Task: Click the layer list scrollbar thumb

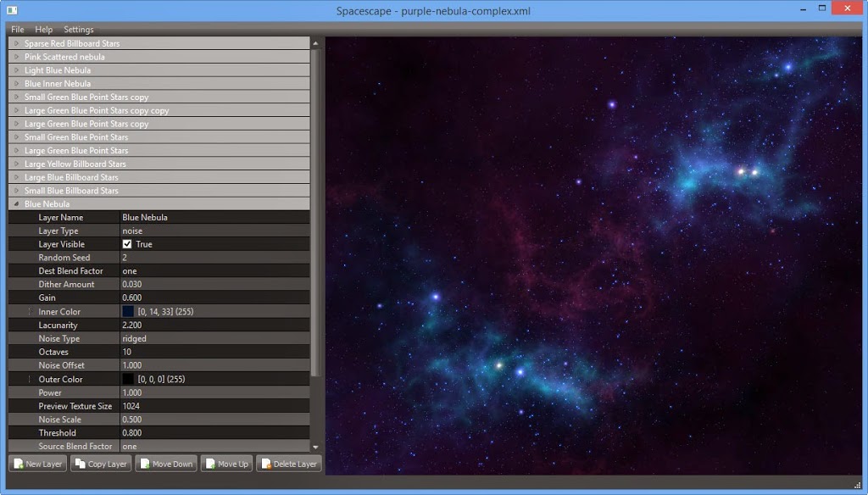Action: click(315, 213)
